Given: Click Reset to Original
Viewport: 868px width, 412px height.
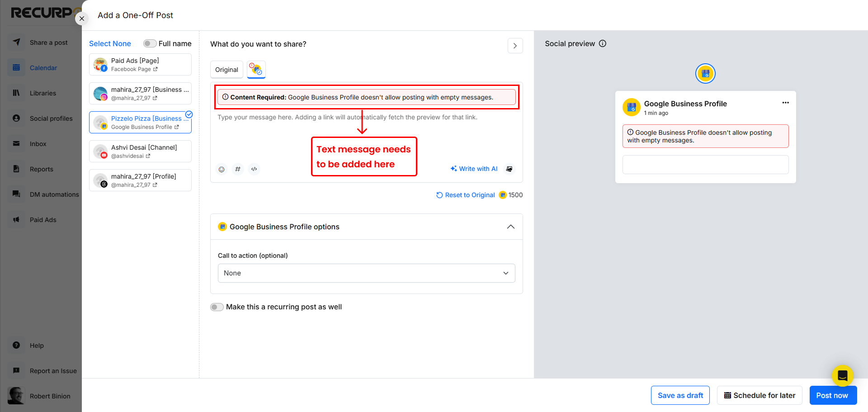Looking at the screenshot, I should pyautogui.click(x=466, y=195).
